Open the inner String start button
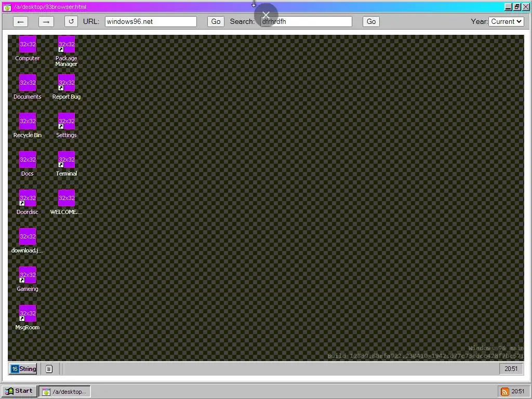Screen dimensions: 532x399 pyautogui.click(x=23, y=369)
